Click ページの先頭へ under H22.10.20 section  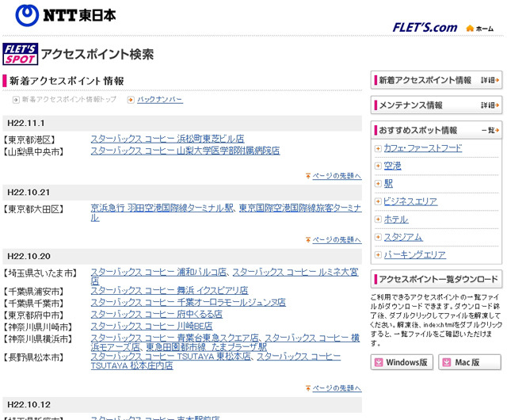click(x=337, y=388)
